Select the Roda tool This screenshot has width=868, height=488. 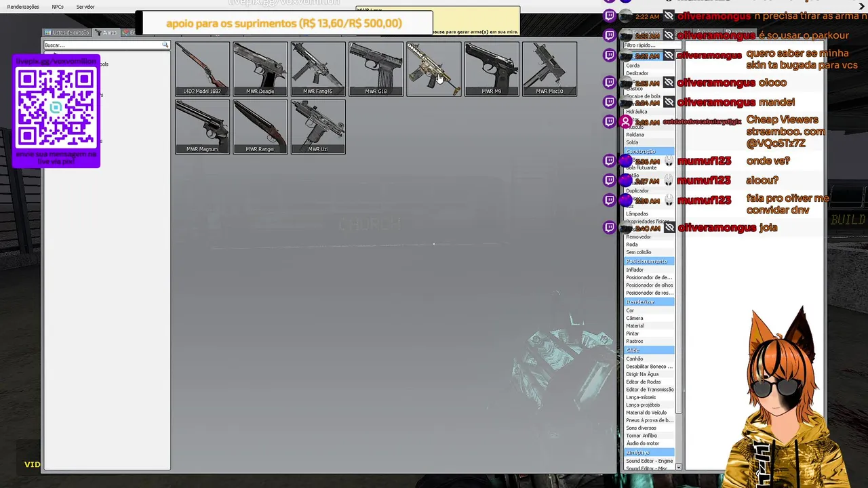click(649, 245)
